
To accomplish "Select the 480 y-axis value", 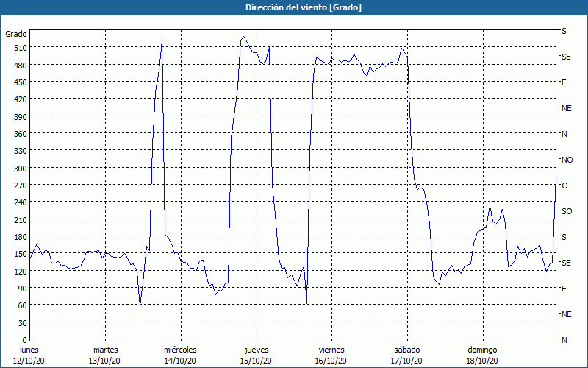I will 21,66.
